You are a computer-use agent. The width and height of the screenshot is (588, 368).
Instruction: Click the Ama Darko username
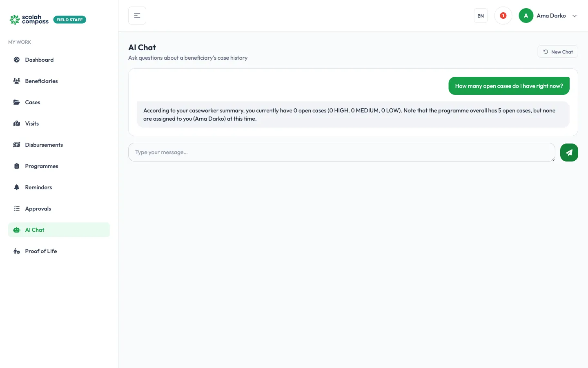click(551, 16)
